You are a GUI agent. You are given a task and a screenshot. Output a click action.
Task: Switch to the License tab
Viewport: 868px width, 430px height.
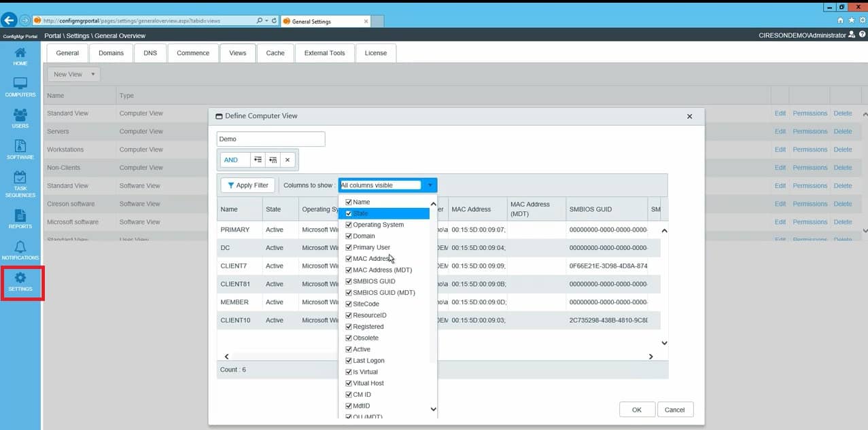pyautogui.click(x=376, y=53)
